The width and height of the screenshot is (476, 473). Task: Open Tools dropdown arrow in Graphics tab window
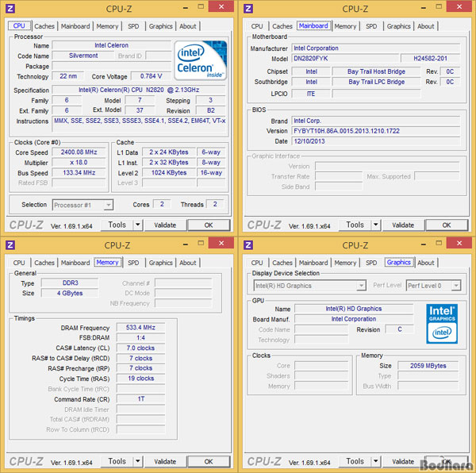click(x=376, y=461)
